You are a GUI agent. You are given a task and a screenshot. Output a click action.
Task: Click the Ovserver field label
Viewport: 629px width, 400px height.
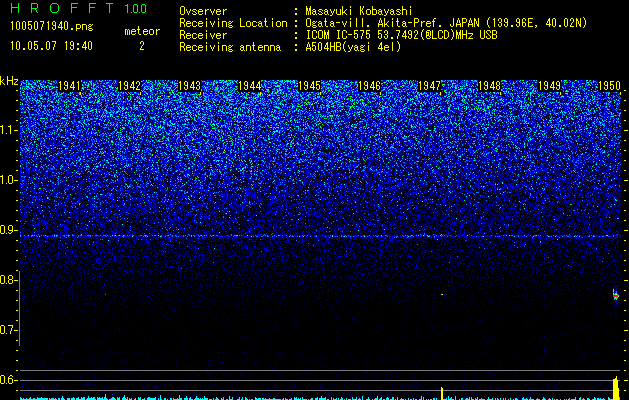pyautogui.click(x=203, y=11)
